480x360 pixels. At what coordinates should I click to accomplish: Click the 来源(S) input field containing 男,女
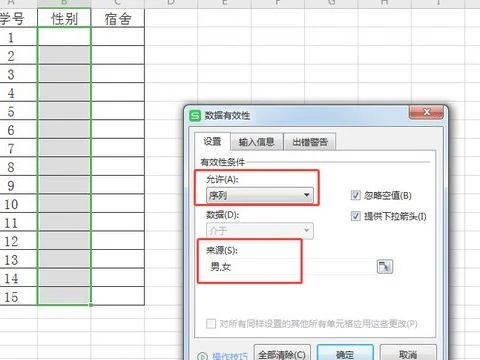[x=290, y=267]
